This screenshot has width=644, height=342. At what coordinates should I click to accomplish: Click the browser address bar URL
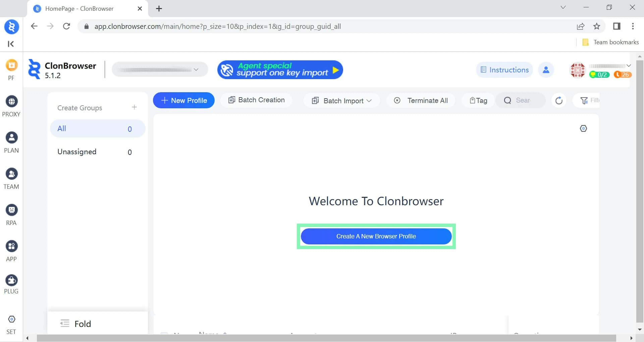pyautogui.click(x=218, y=26)
